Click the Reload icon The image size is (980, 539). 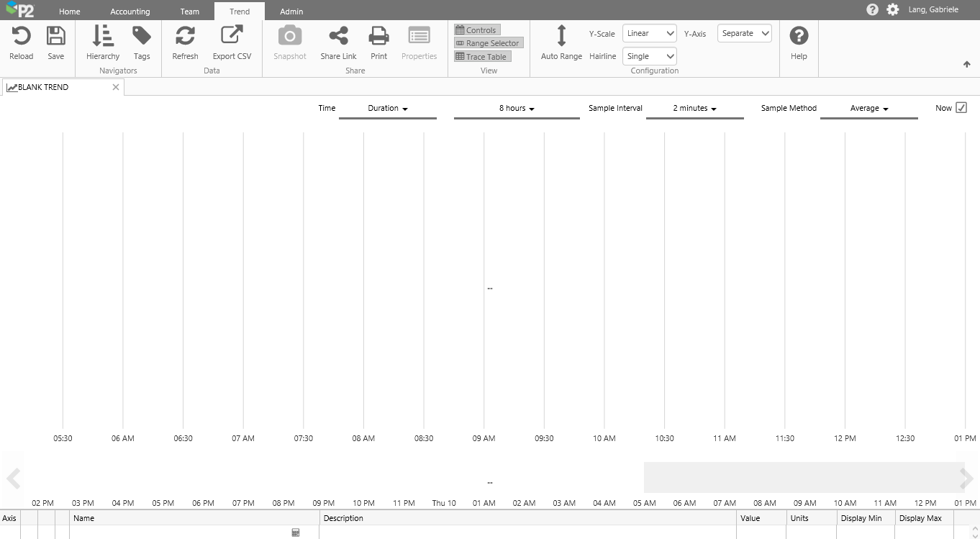pyautogui.click(x=21, y=36)
